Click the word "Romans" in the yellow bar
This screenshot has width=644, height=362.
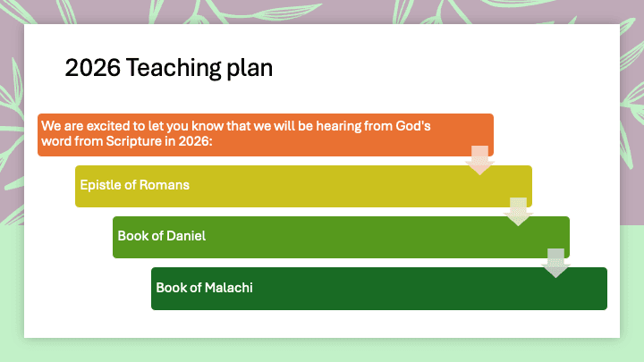168,185
